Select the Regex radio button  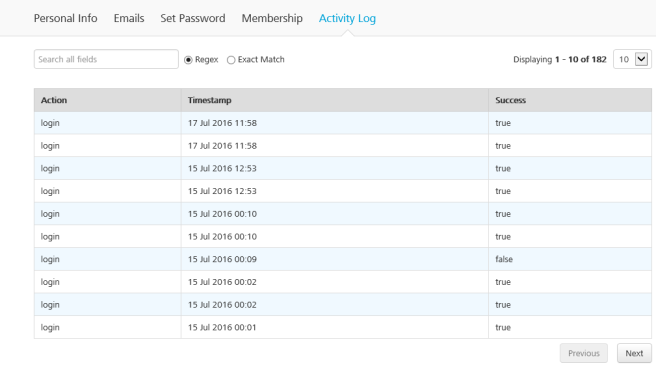click(x=188, y=60)
